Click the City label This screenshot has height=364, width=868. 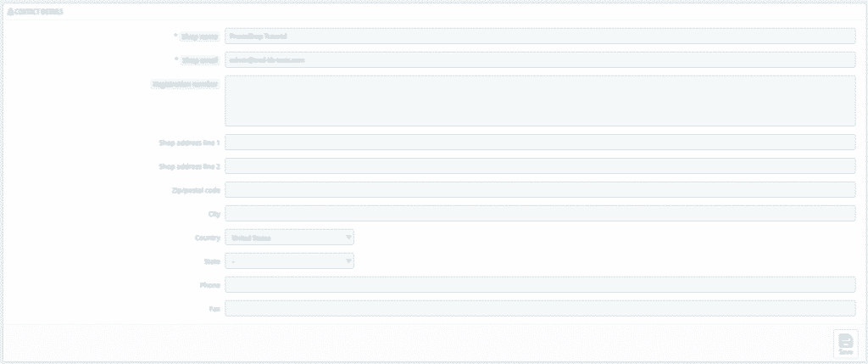point(214,214)
